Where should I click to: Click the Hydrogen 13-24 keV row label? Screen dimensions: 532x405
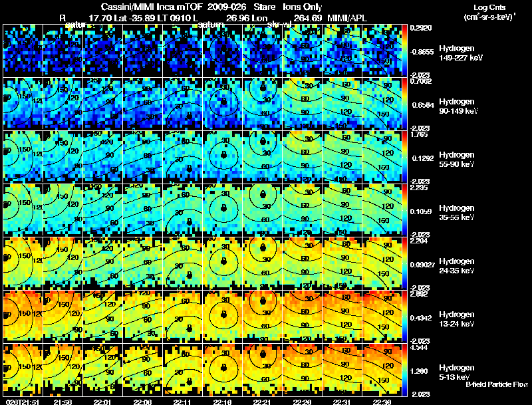coord(457,319)
